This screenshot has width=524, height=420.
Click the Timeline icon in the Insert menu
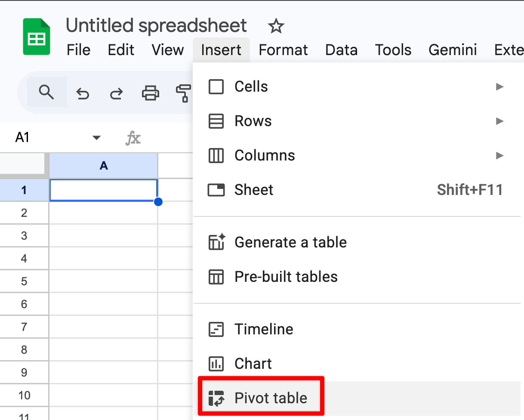[216, 329]
